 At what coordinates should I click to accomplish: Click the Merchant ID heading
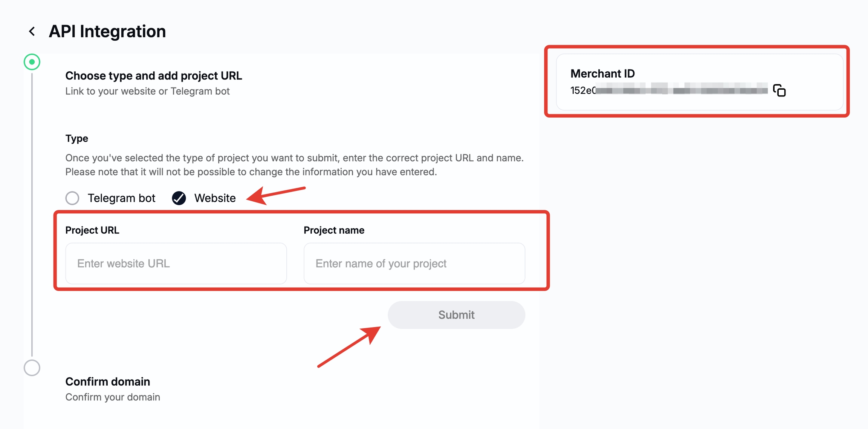(x=602, y=74)
